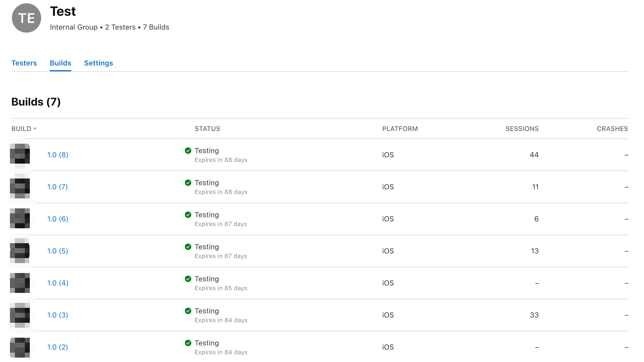Switch to the Testers tab
Viewport: 644px width, 362px height.
coord(24,63)
